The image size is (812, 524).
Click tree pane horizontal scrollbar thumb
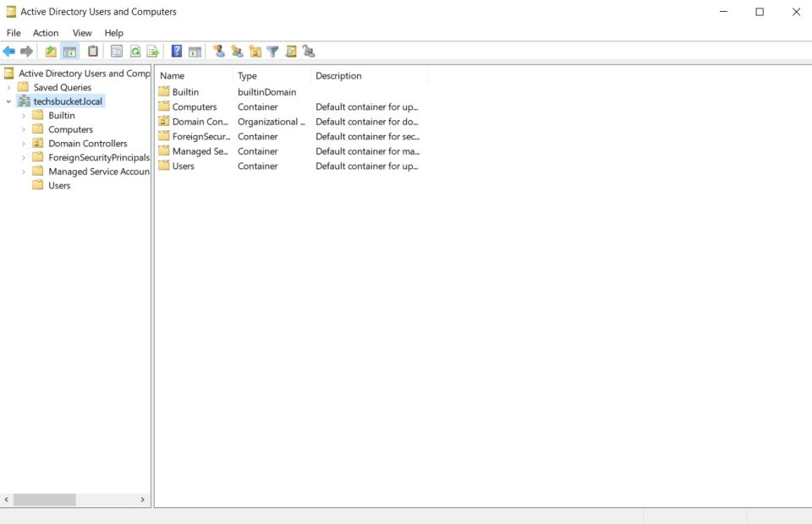pyautogui.click(x=45, y=499)
